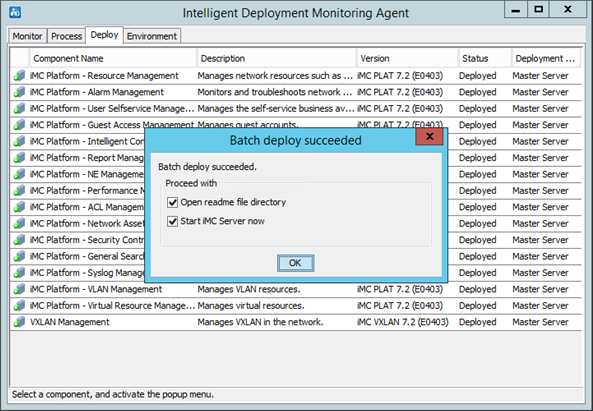593x411 pixels.
Task: Click the Resource Management row component icon
Action: [x=19, y=76]
